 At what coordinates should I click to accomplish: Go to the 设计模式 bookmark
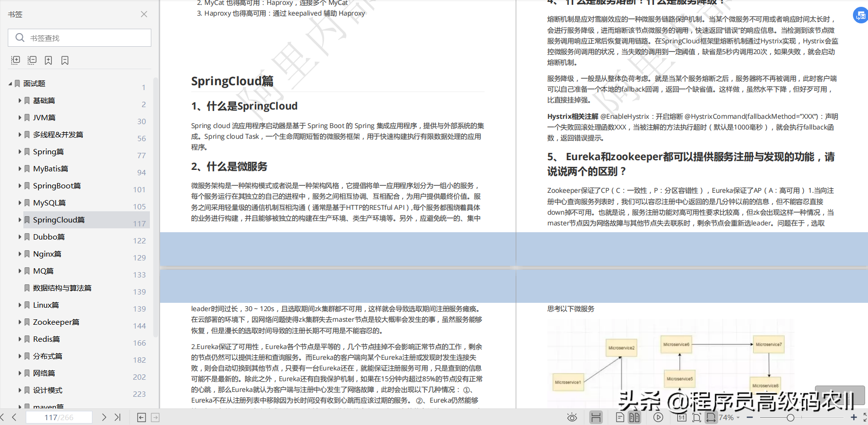click(48, 390)
